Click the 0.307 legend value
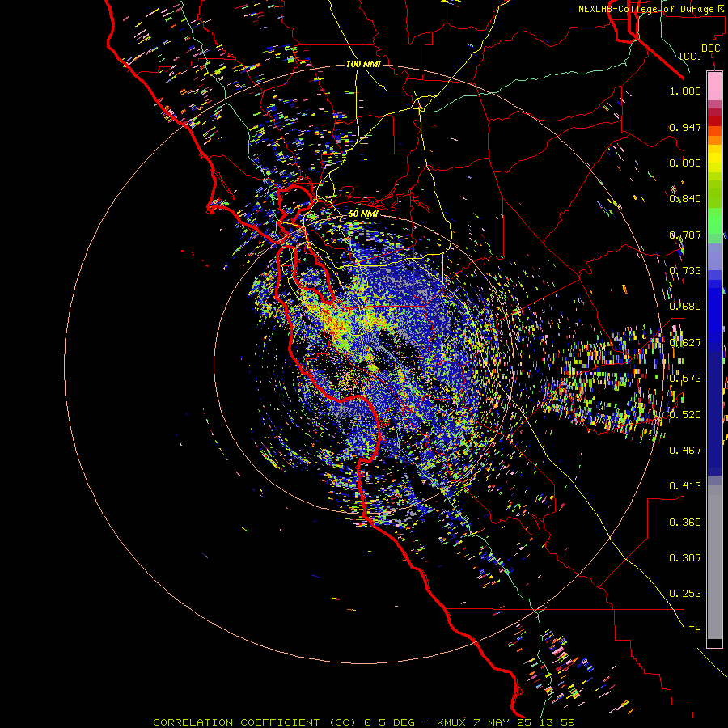This screenshot has height=728, width=728. pyautogui.click(x=685, y=558)
